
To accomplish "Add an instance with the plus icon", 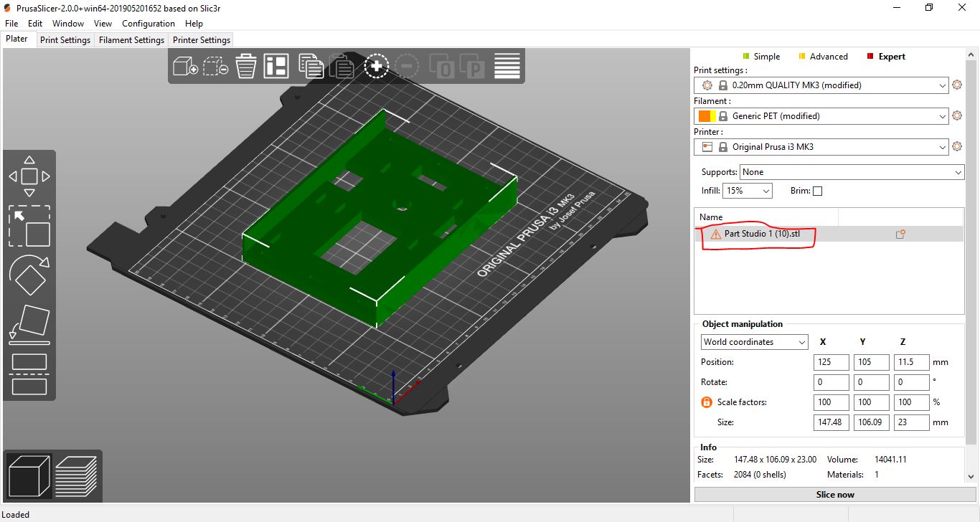I will 376,66.
